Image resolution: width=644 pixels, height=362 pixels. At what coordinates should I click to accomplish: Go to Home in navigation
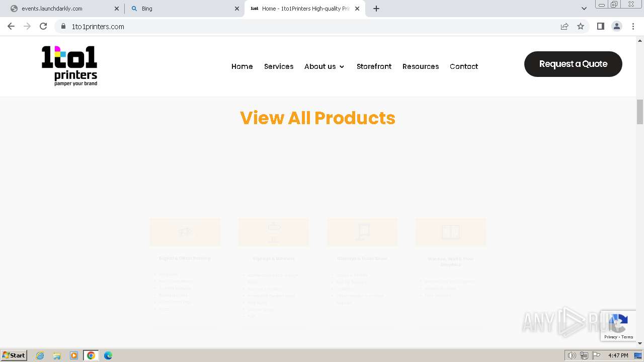[242, 66]
